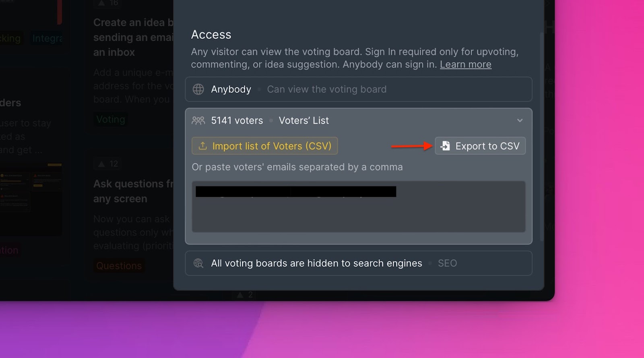The height and width of the screenshot is (358, 644).
Task: Select the red Questions tag
Action: tap(119, 266)
